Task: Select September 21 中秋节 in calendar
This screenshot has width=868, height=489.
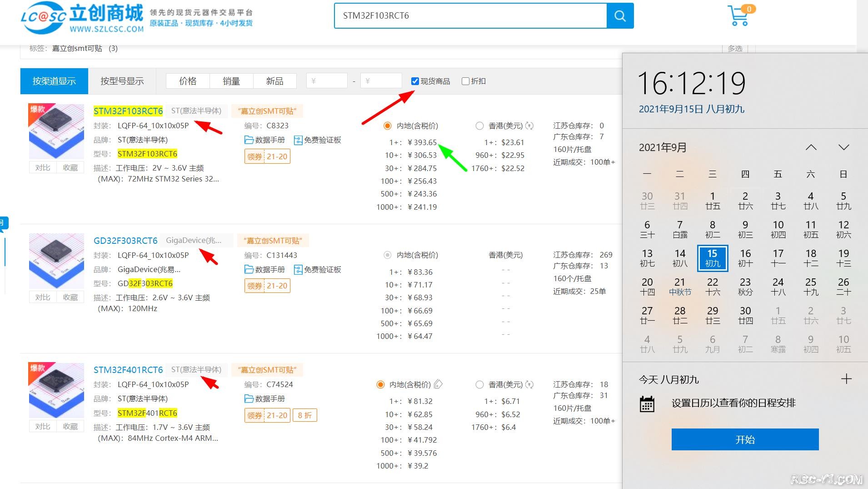Action: click(x=680, y=287)
